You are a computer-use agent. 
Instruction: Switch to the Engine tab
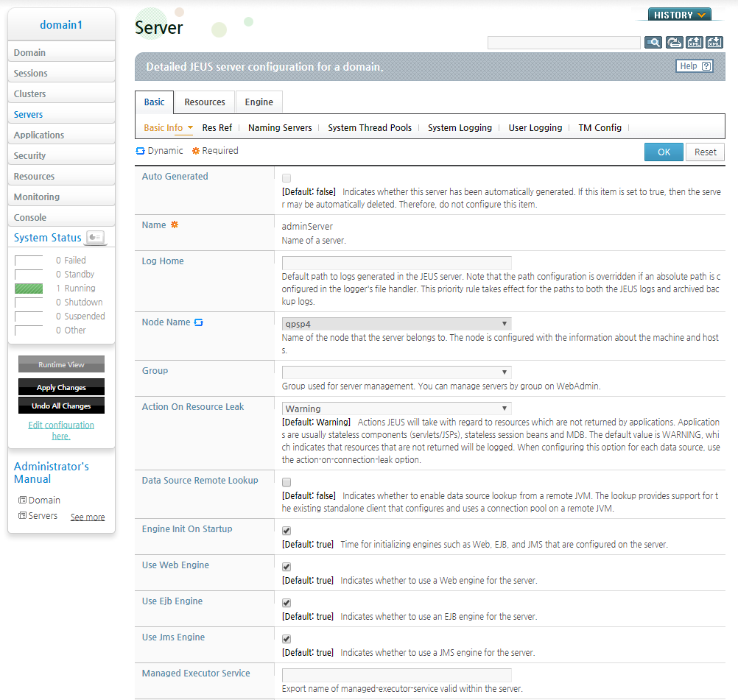259,102
